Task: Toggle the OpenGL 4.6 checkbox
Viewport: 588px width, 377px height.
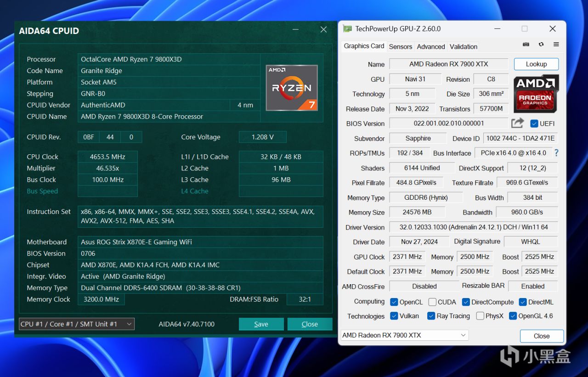Action: click(x=513, y=316)
